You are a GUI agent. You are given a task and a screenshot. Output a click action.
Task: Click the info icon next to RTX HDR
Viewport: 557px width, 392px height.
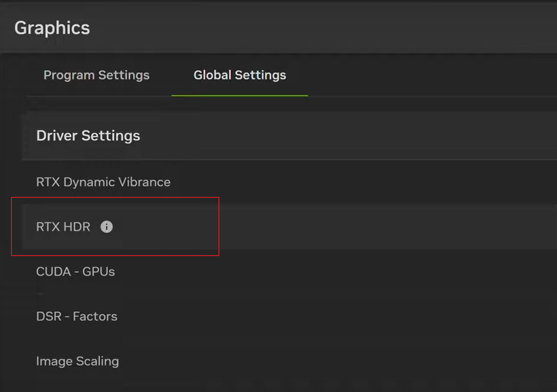pyautogui.click(x=107, y=227)
